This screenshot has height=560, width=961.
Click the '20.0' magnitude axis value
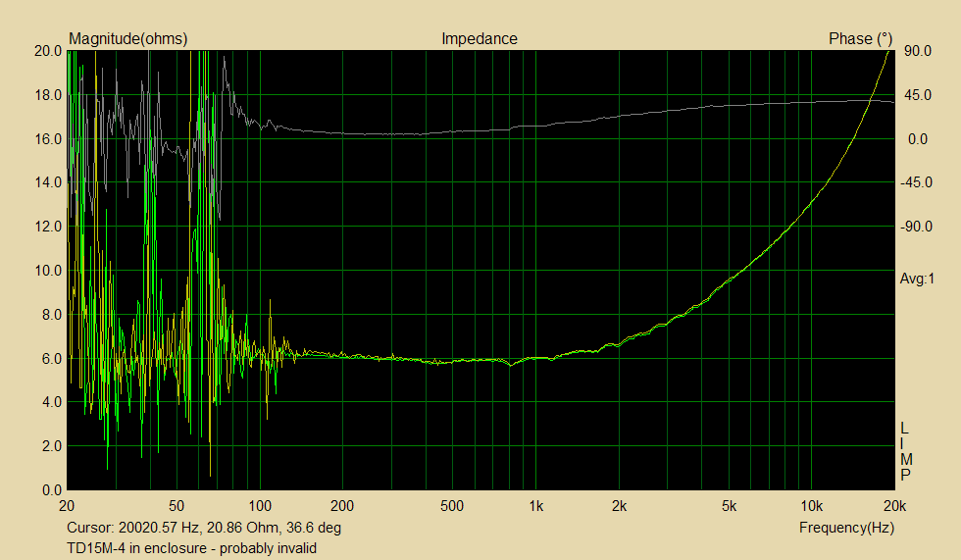click(x=48, y=51)
